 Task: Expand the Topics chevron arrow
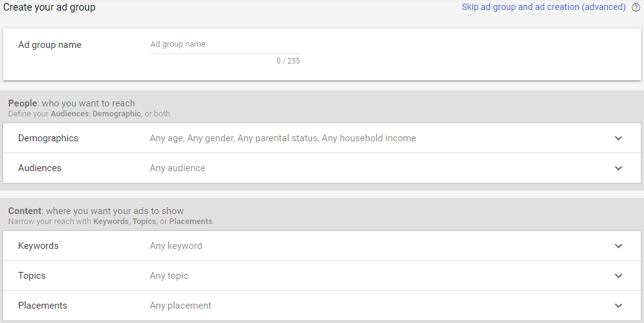[x=618, y=276]
